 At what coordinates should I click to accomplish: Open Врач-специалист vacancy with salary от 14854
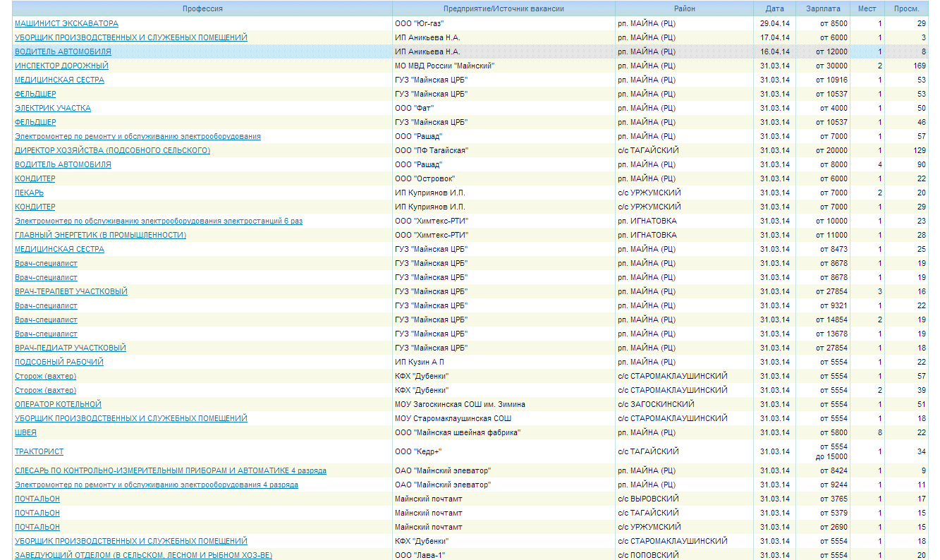[46, 319]
